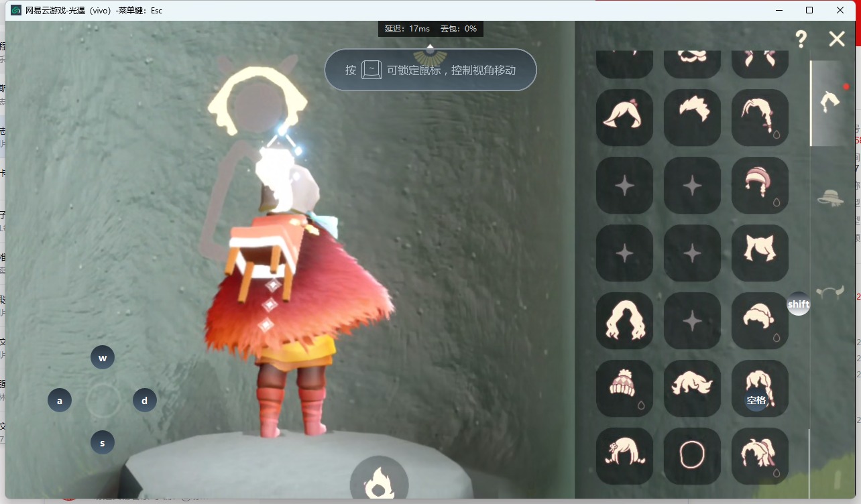Click the locked star slot left of cat-ear hairstyle
The image size is (861, 504).
coord(692,253)
